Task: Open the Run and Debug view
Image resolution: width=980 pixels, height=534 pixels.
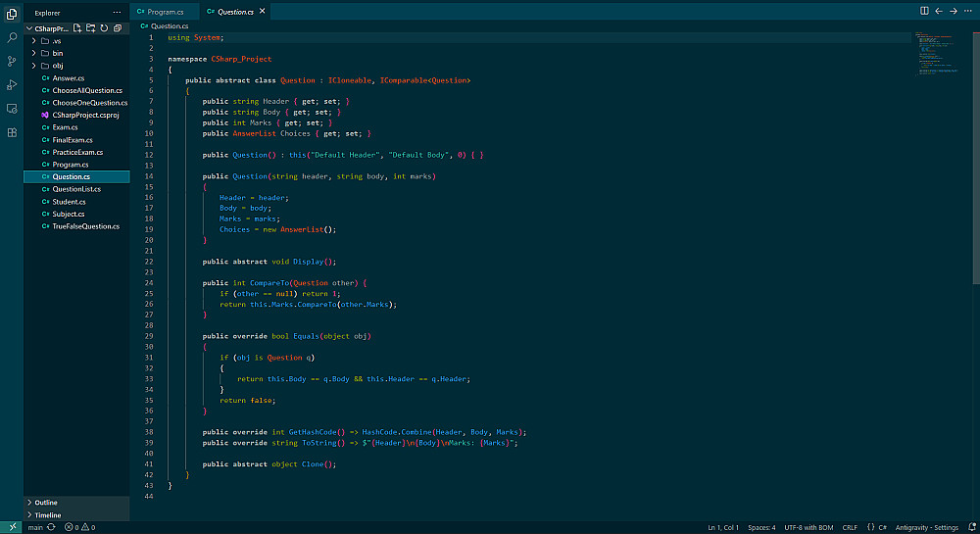Action: pyautogui.click(x=12, y=84)
